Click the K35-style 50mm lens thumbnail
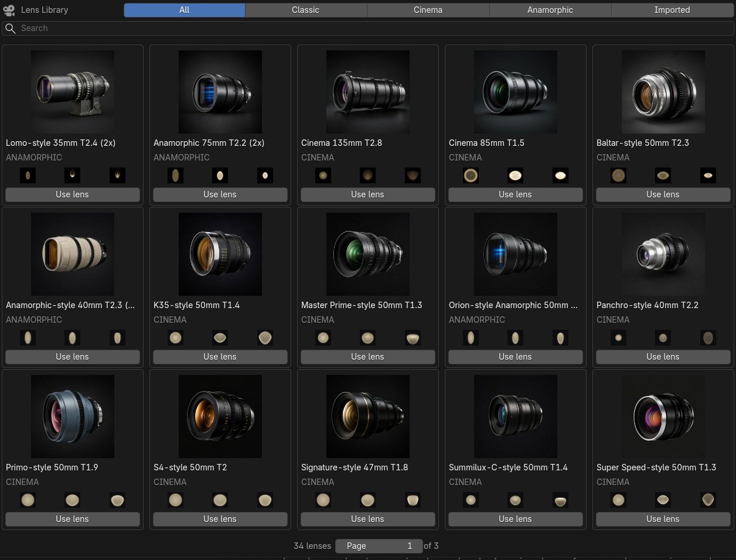736x560 pixels. (x=220, y=254)
